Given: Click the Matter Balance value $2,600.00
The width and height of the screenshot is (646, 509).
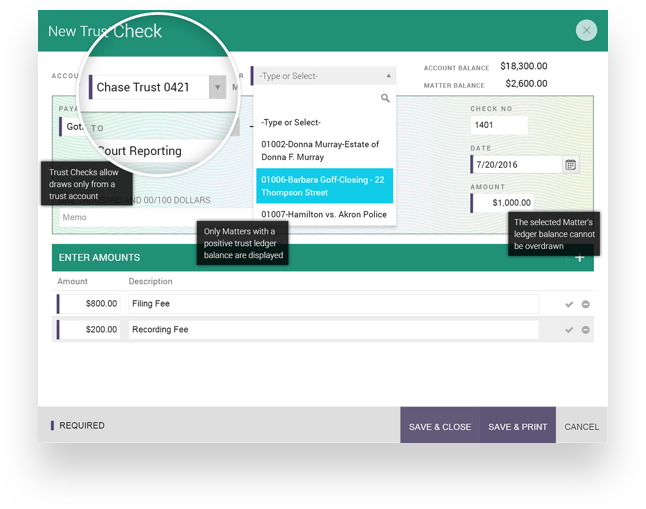Looking at the screenshot, I should point(526,84).
